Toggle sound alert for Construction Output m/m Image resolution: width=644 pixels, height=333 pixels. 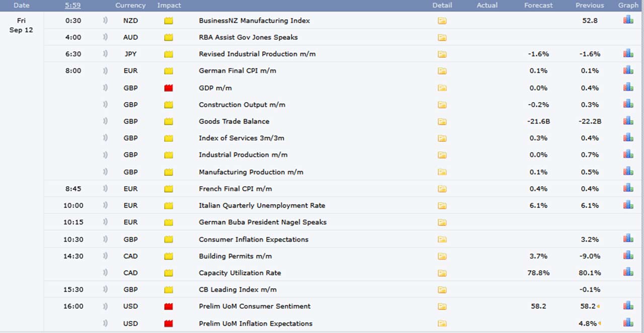(x=105, y=105)
